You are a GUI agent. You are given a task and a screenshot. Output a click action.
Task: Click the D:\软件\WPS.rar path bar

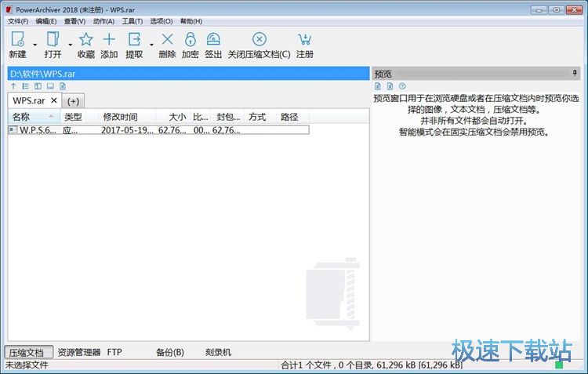[189, 74]
